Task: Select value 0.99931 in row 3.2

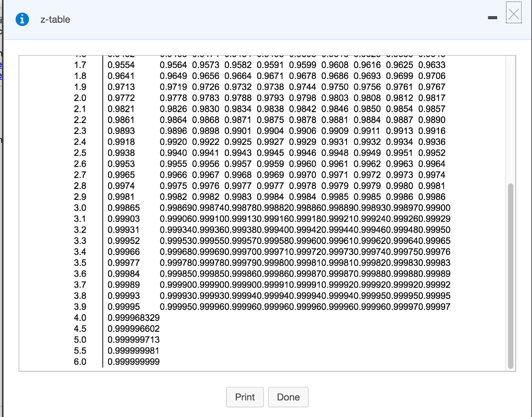Action: 124,230
